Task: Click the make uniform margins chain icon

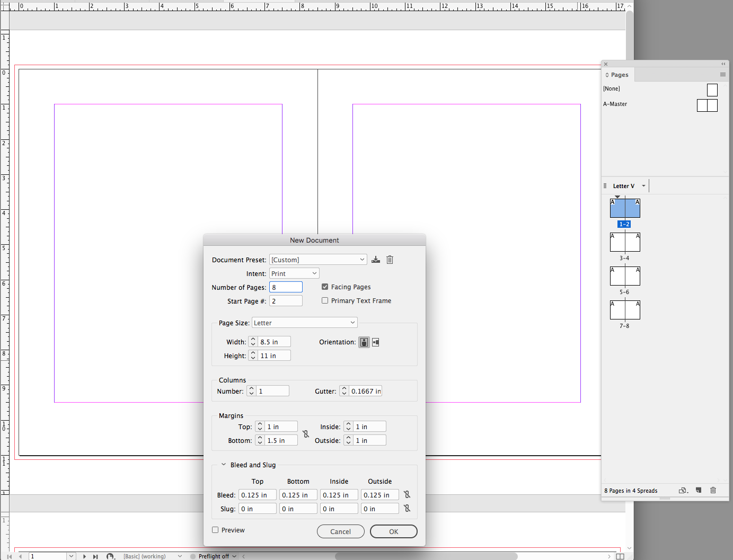Action: point(306,433)
